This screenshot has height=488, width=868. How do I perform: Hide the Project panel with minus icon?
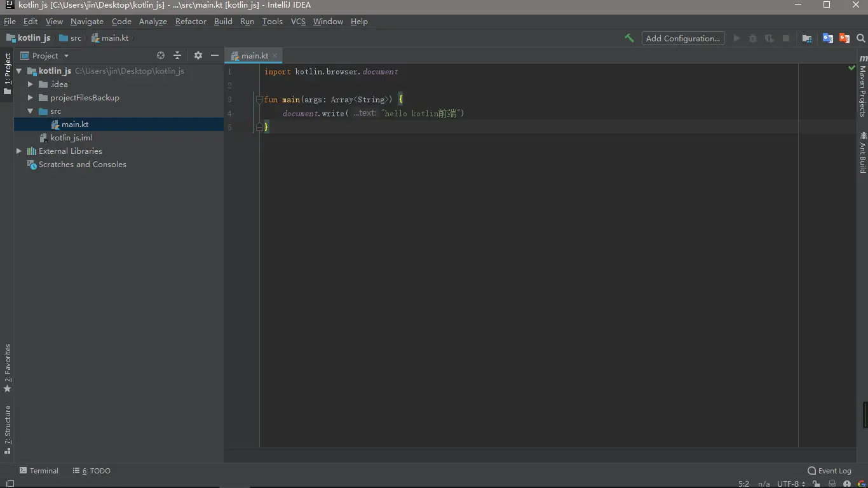pyautogui.click(x=215, y=55)
